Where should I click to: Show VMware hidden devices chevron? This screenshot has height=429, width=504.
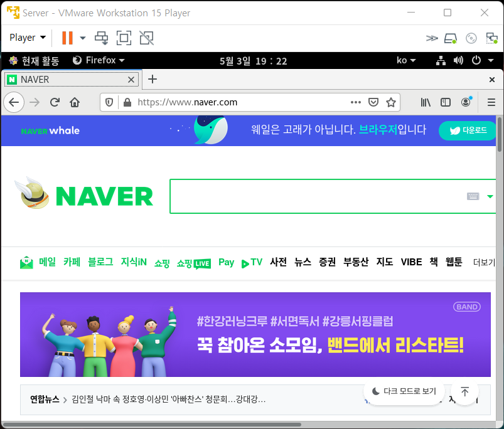432,38
